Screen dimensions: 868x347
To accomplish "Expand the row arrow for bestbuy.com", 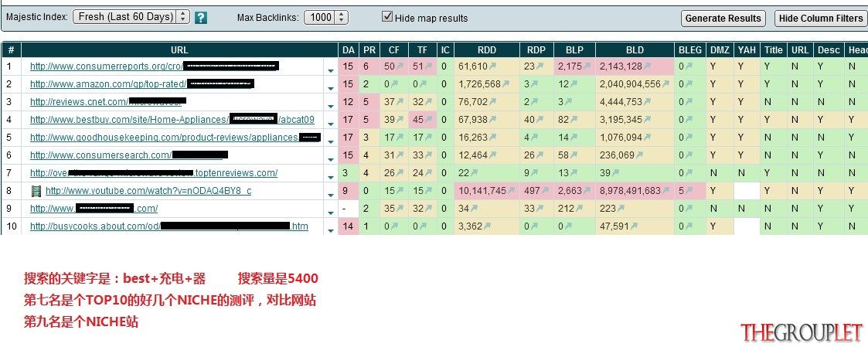I will (331, 124).
